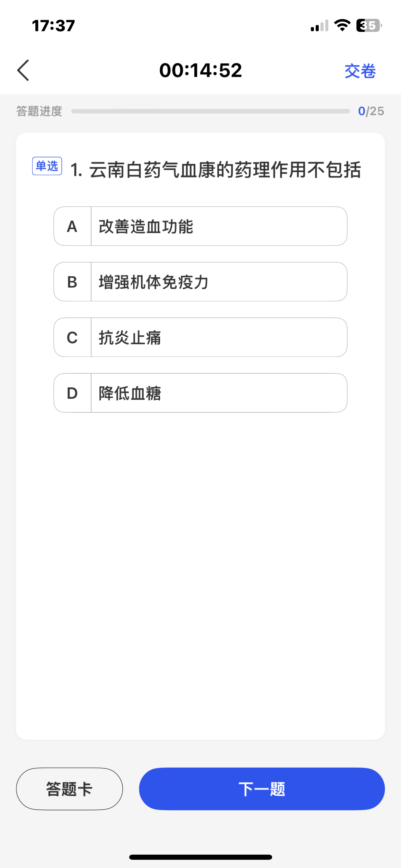Tap the battery indicator icon
This screenshot has width=401, height=868.
[369, 25]
